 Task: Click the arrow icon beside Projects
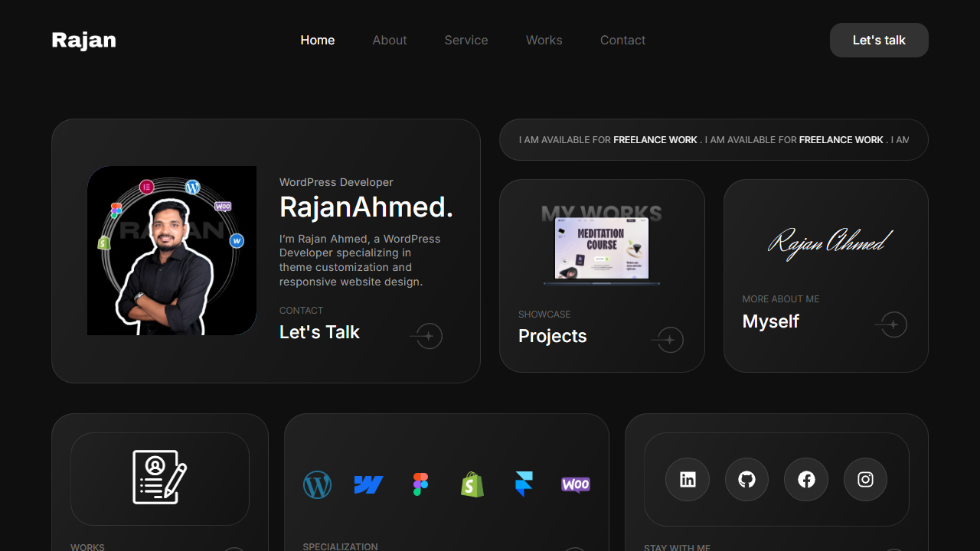click(x=668, y=340)
